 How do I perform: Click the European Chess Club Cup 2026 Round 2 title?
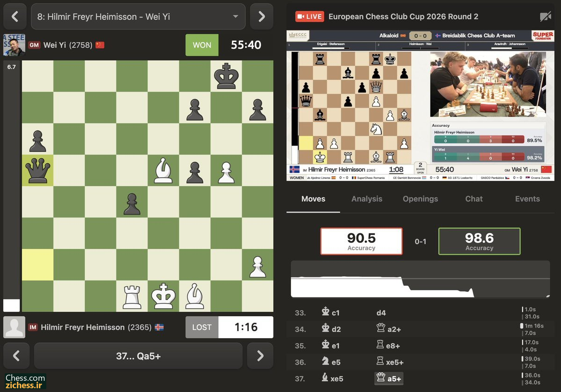click(403, 16)
